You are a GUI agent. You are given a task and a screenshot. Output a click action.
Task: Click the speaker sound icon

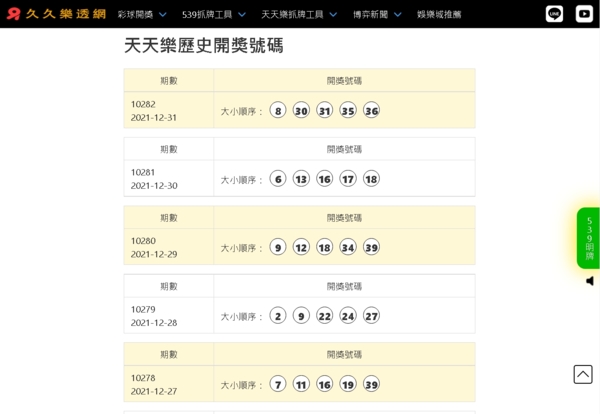pos(590,281)
